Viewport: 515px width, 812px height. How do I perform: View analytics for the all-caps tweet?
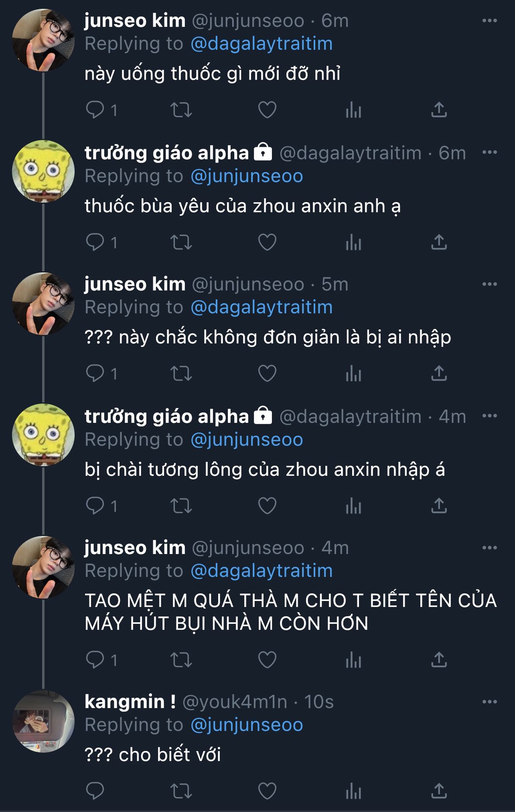[353, 660]
